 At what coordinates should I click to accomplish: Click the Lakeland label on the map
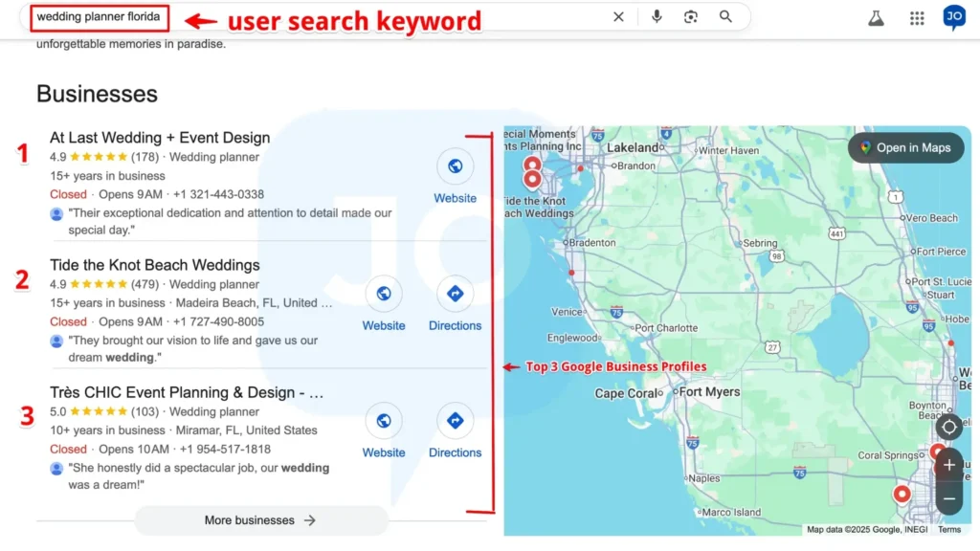[x=633, y=147]
